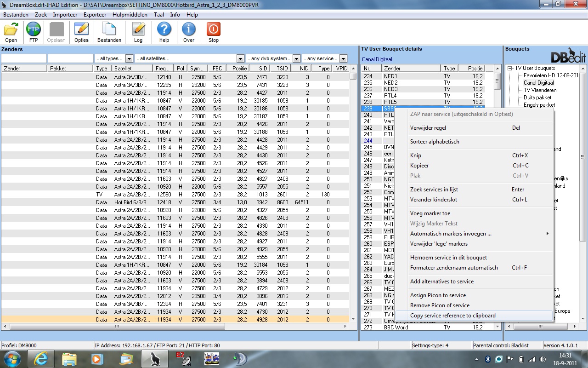588x368 pixels.
Task: Open the volume speaker tray icon
Action: pyautogui.click(x=543, y=359)
